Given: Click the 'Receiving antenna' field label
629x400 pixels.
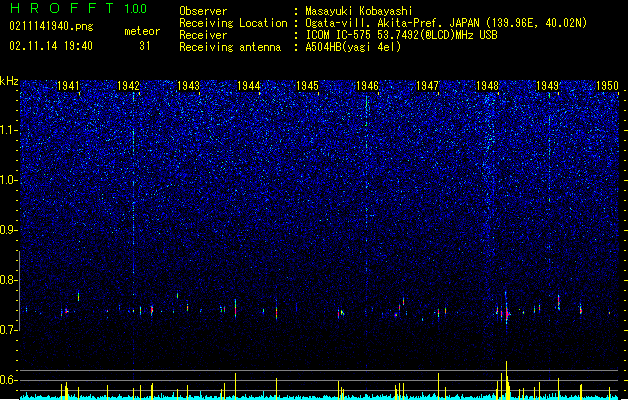Looking at the screenshot, I should 230,47.
